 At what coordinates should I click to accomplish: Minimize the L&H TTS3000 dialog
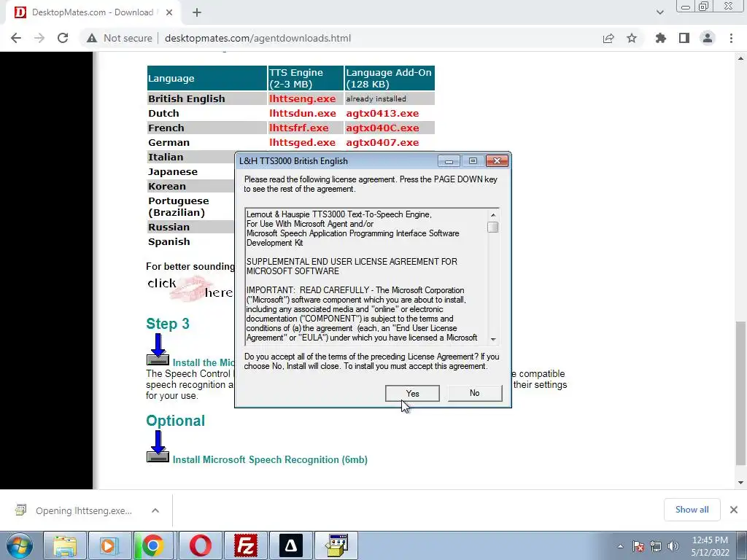point(449,161)
